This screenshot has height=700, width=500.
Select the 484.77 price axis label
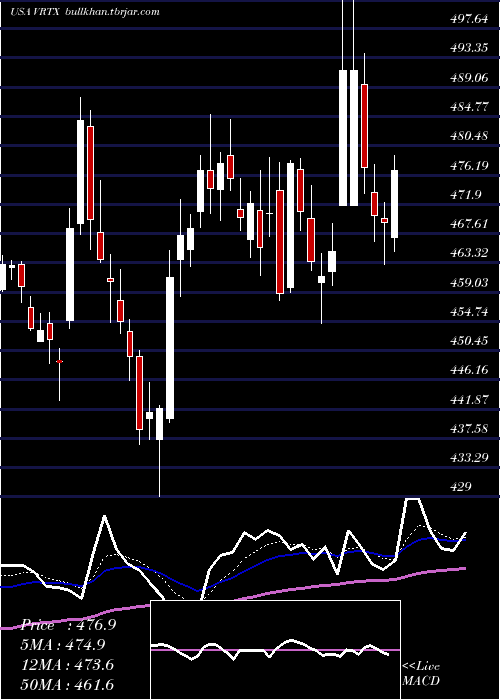pyautogui.click(x=468, y=107)
